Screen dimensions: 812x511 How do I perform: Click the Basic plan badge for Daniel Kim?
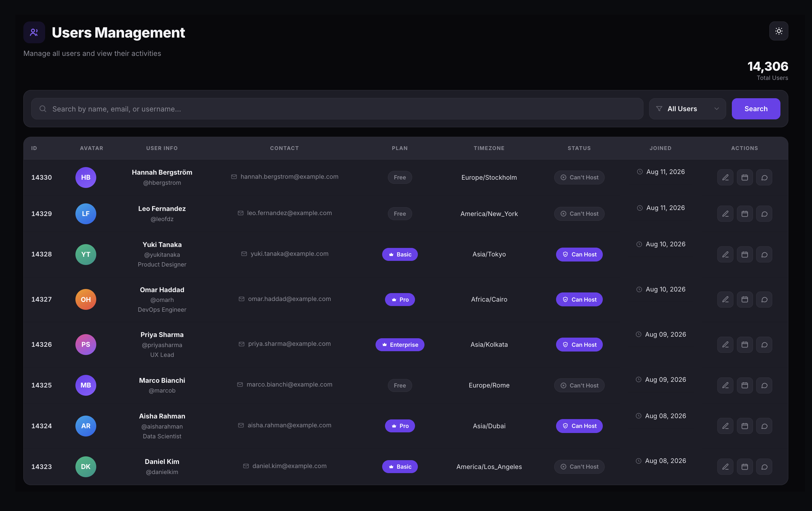(400, 467)
